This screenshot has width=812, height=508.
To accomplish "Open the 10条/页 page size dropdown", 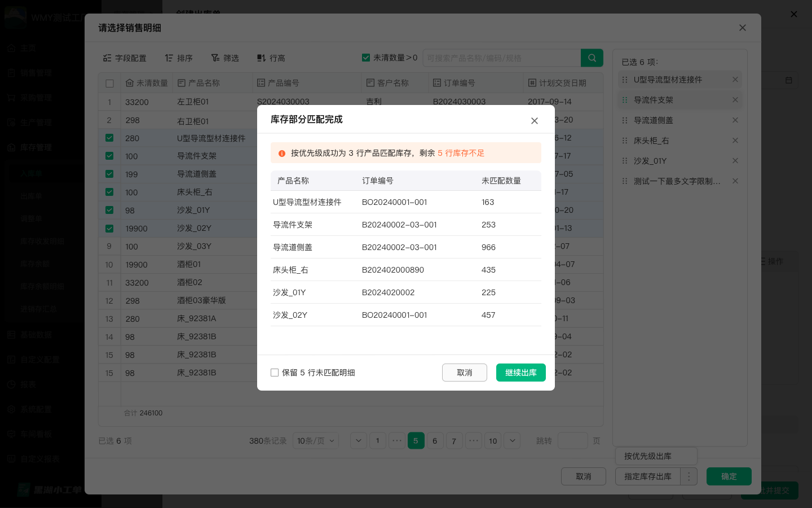I will 315,440.
